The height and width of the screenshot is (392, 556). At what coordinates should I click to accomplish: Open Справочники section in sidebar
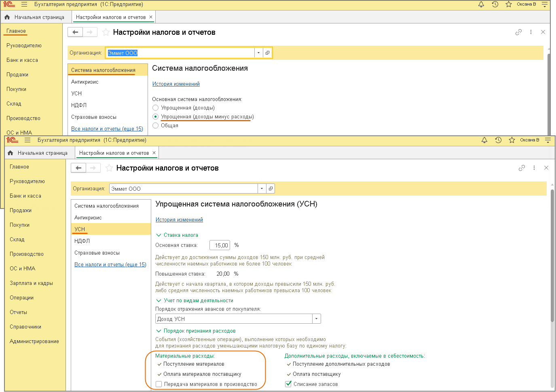click(x=25, y=327)
